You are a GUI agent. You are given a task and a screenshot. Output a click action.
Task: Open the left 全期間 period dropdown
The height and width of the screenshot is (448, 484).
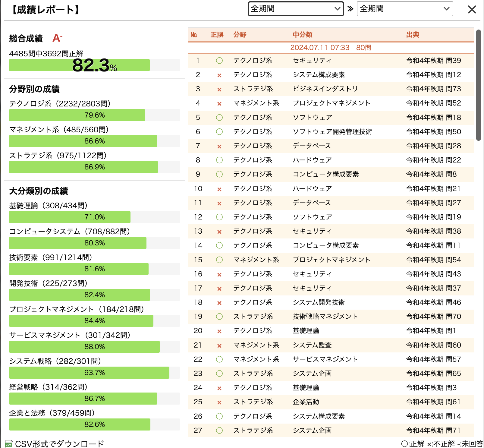point(295,9)
